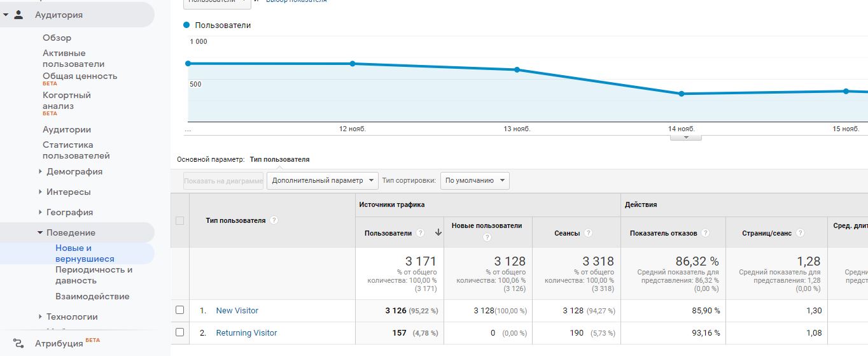The width and height of the screenshot is (868, 356).
Task: Expand the География menu group
Action: [x=40, y=212]
